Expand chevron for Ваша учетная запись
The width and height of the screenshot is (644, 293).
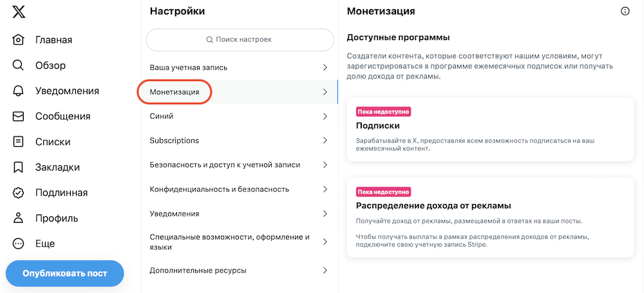(325, 68)
